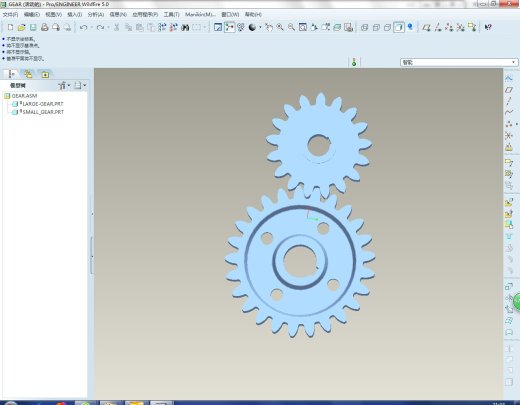Click the datum plane tool icon
This screenshot has width=520, height=405.
click(509, 90)
